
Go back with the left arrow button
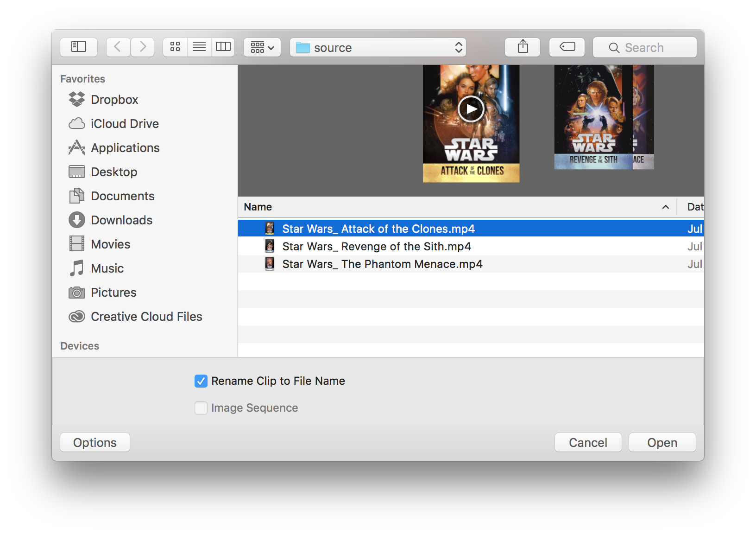pyautogui.click(x=118, y=47)
